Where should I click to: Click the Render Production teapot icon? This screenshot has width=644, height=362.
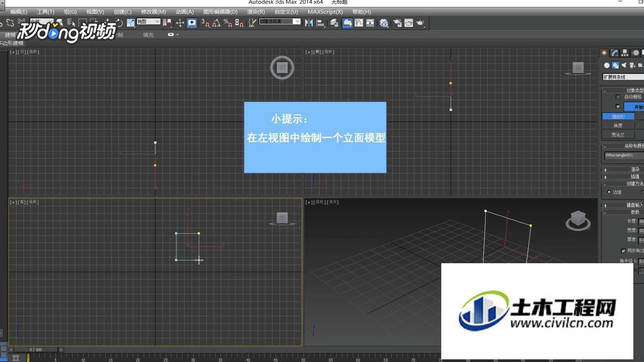pos(420,22)
